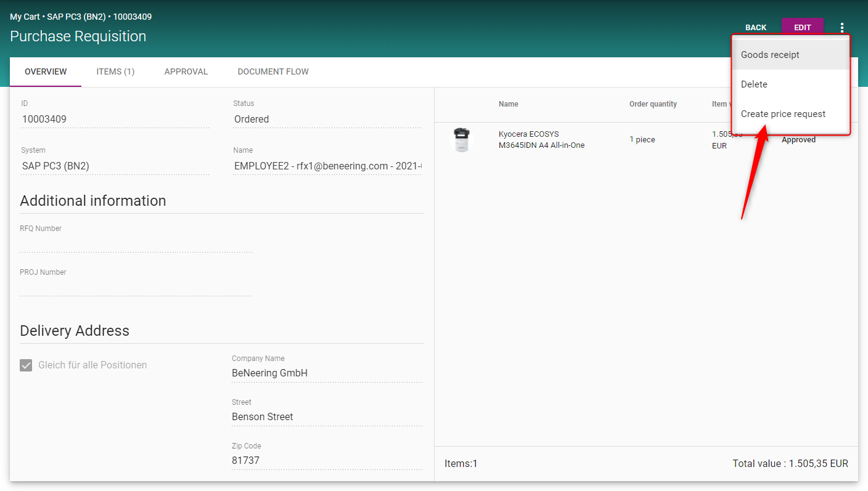Viewport: 868px width, 491px height.
Task: Choose 'Delete' in the options menu
Action: (754, 84)
